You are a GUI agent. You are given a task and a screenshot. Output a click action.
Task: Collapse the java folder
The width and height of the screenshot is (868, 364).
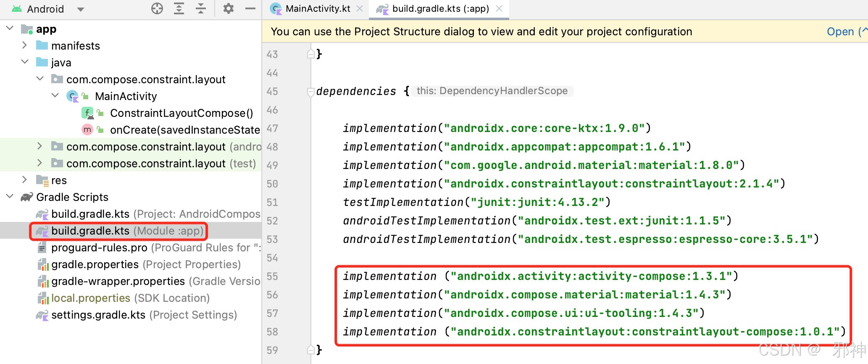click(x=25, y=62)
